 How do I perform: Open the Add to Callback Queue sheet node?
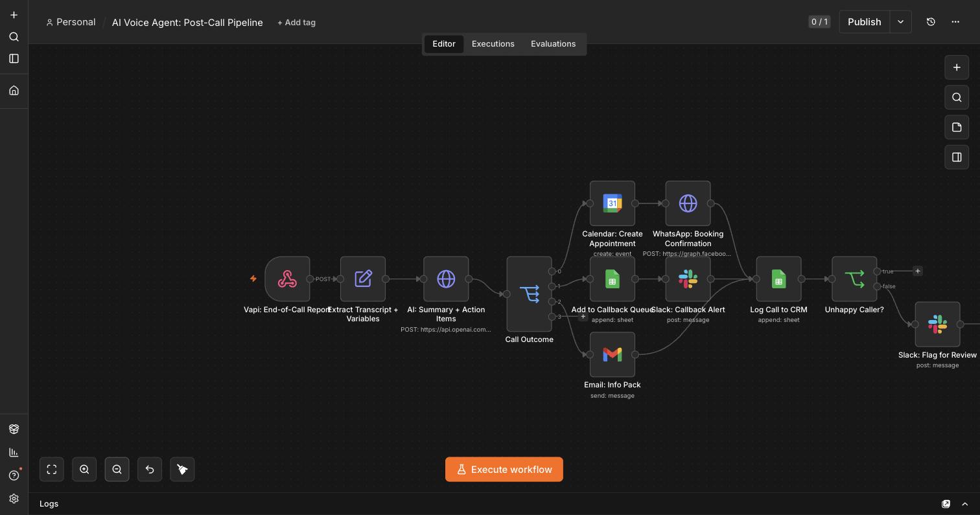(612, 279)
